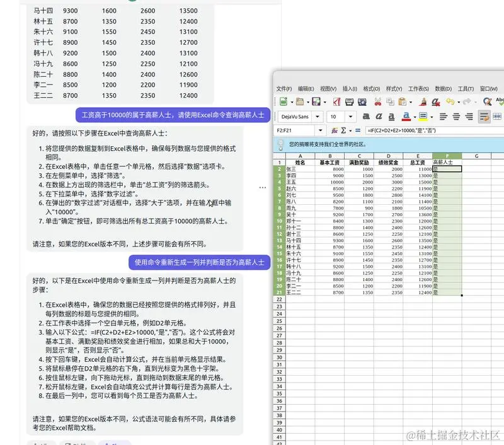Viewport: 504px width, 445px height.
Task: Center cell text horizontally
Action: tap(456, 117)
